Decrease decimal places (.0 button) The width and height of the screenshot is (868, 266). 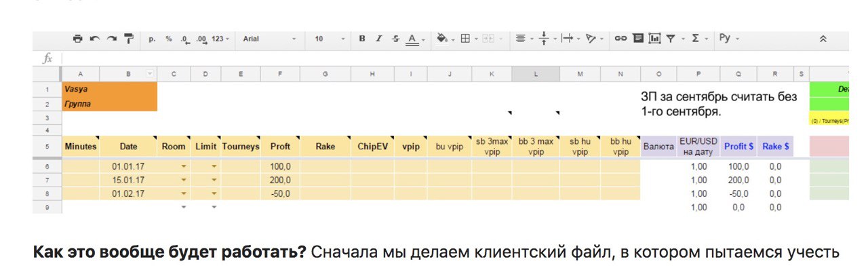click(185, 39)
